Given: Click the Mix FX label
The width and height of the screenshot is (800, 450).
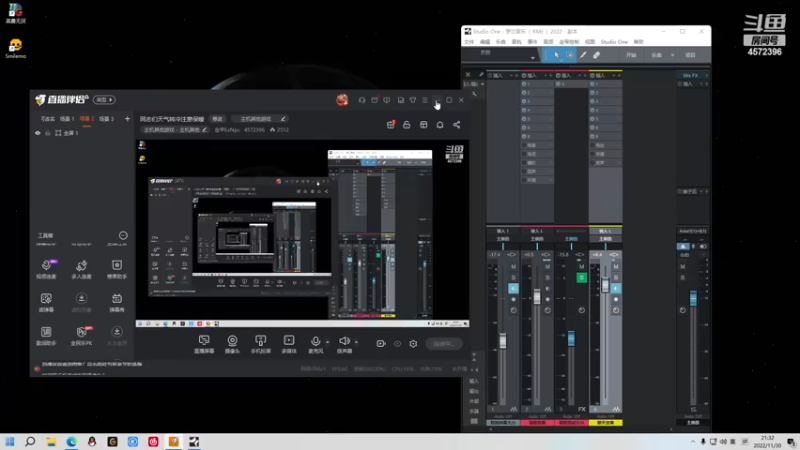Looking at the screenshot, I should (x=690, y=76).
